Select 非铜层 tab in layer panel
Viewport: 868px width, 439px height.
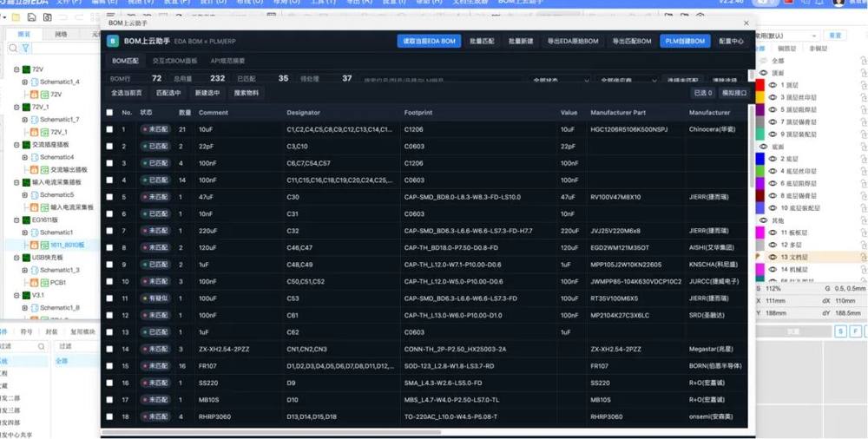click(819, 49)
